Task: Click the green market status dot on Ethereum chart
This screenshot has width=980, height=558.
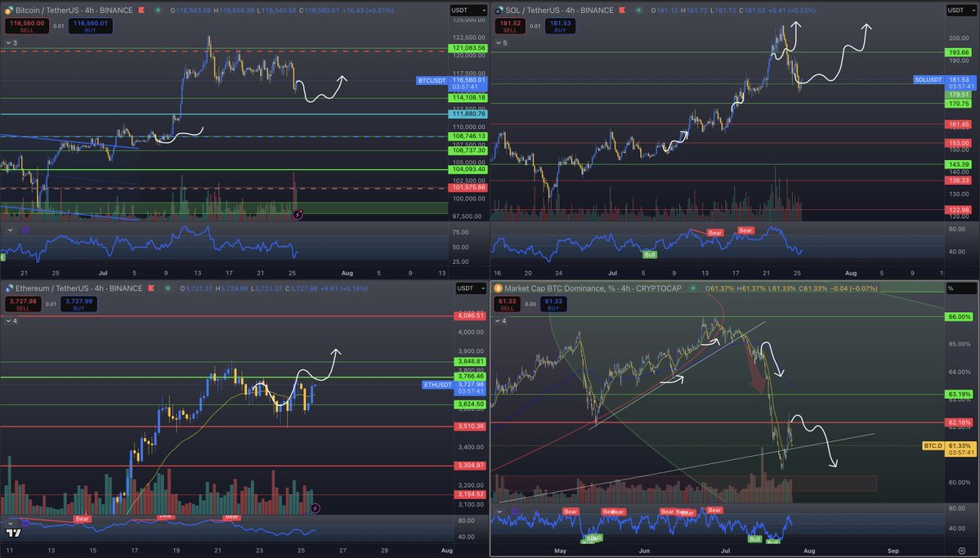Action: [x=168, y=288]
